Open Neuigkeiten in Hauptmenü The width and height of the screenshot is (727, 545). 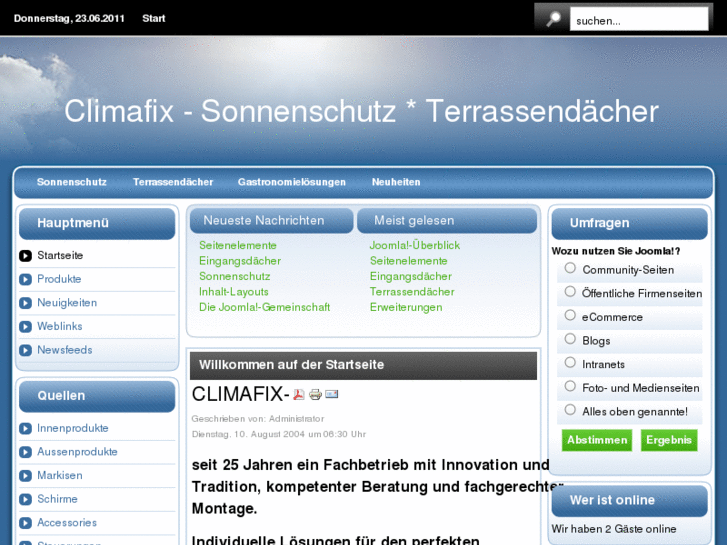pos(67,303)
